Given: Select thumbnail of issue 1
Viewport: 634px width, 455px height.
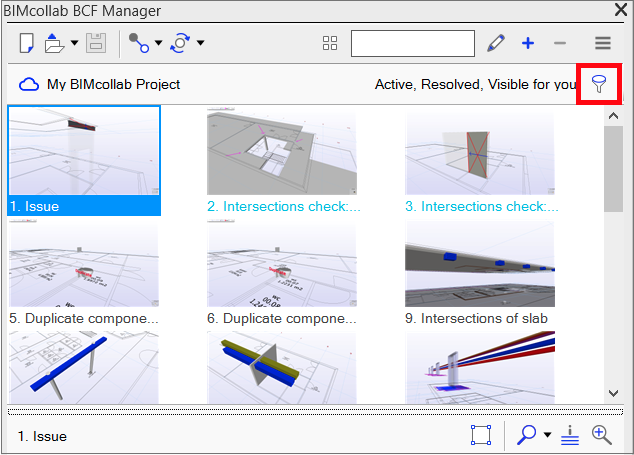Looking at the screenshot, I should click(84, 150).
